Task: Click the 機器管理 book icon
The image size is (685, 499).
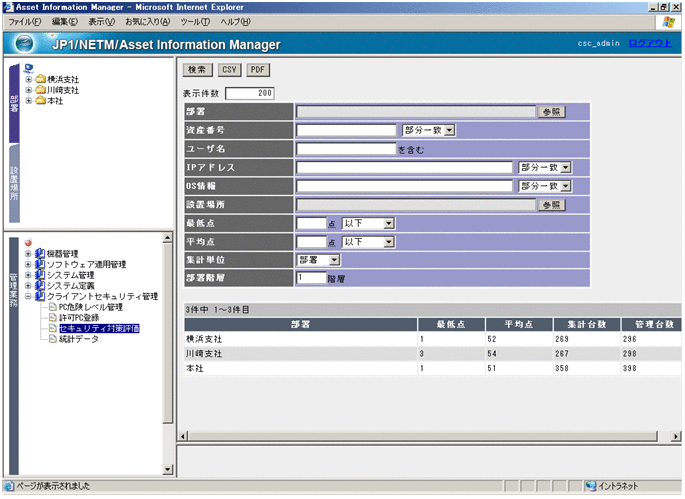Action: point(40,254)
